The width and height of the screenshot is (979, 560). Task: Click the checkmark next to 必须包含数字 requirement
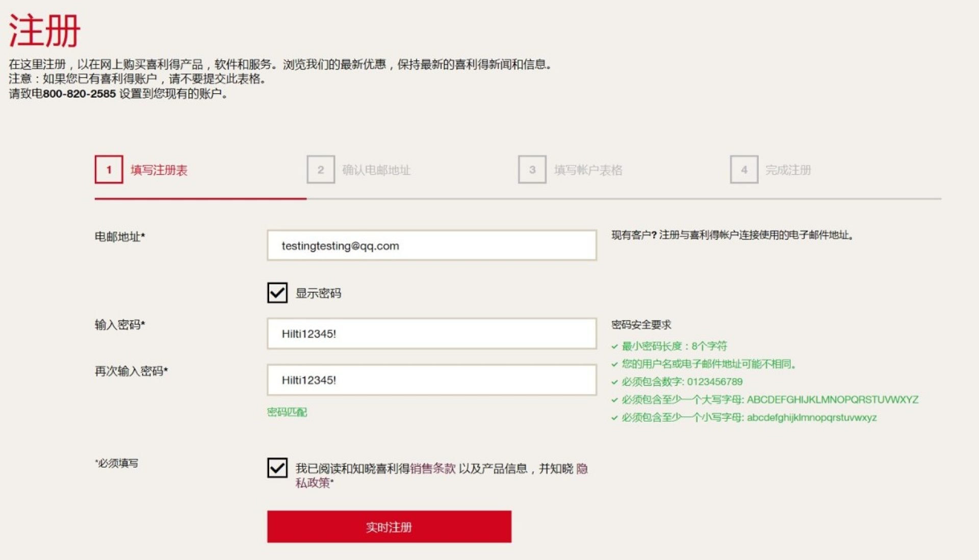pyautogui.click(x=614, y=382)
